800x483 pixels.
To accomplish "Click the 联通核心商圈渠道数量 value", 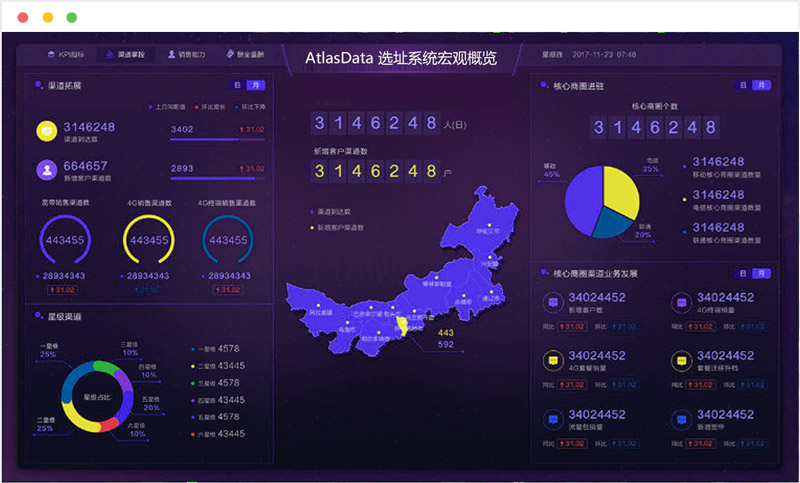I will click(x=718, y=227).
